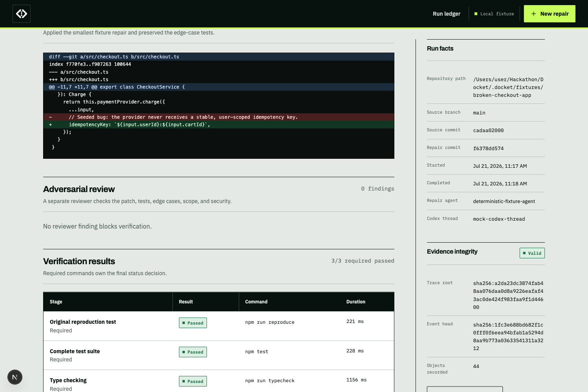Click Complete test suite row title
The height and width of the screenshot is (392, 588).
click(75, 351)
